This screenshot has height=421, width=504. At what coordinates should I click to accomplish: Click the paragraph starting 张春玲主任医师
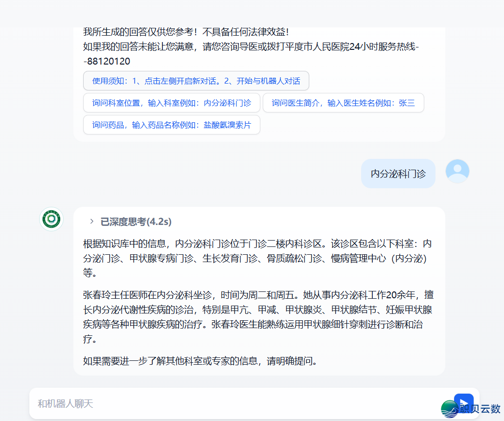tap(258, 317)
